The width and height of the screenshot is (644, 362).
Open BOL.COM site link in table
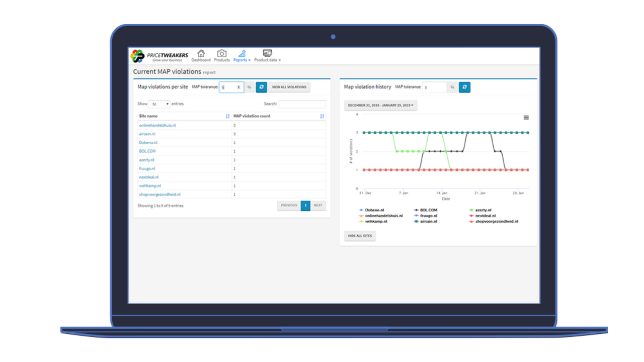(147, 151)
